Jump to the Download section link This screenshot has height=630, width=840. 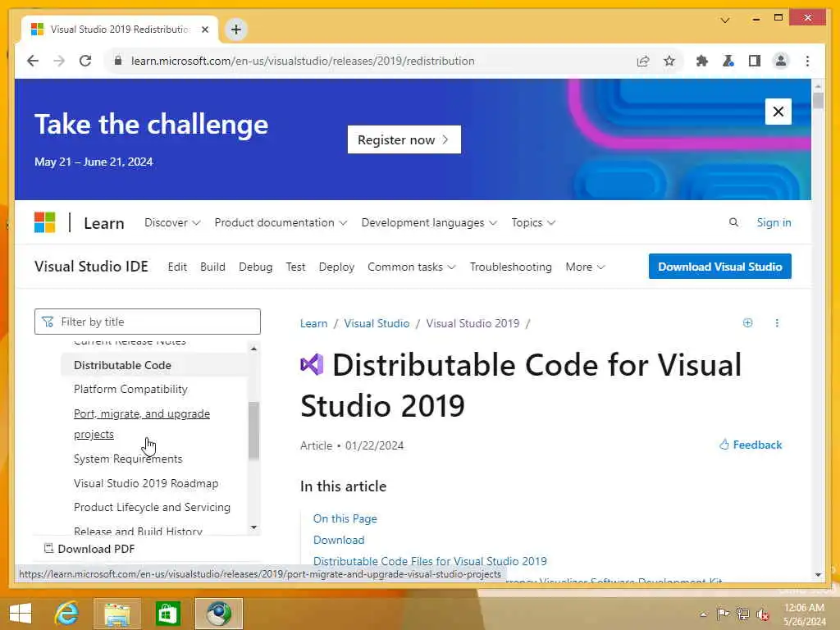click(339, 540)
